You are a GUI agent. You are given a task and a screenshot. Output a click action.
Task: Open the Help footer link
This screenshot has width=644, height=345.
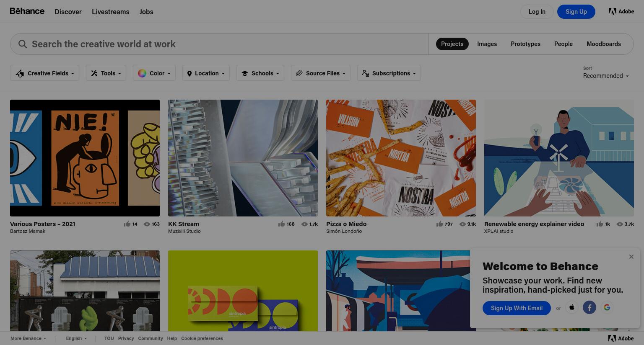(172, 338)
